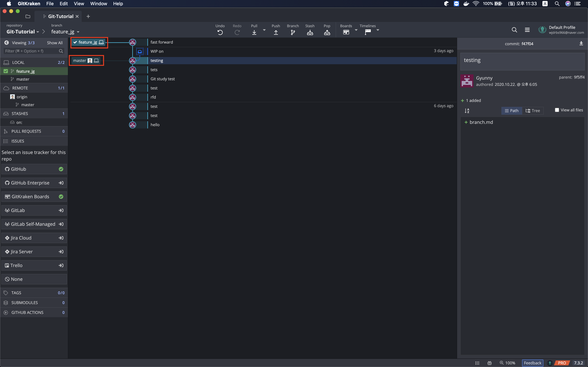
Task: Create a new branch with Branch icon
Action: coord(293,32)
